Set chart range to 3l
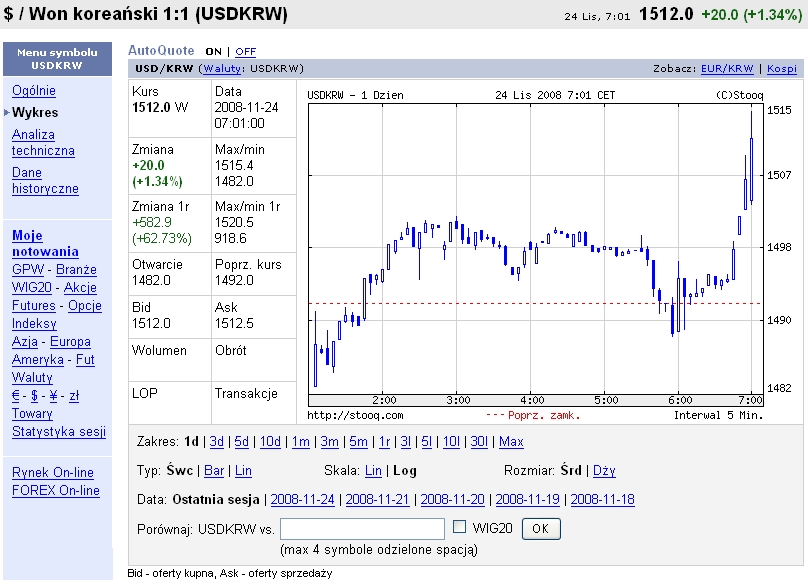The width and height of the screenshot is (808, 586). point(406,442)
